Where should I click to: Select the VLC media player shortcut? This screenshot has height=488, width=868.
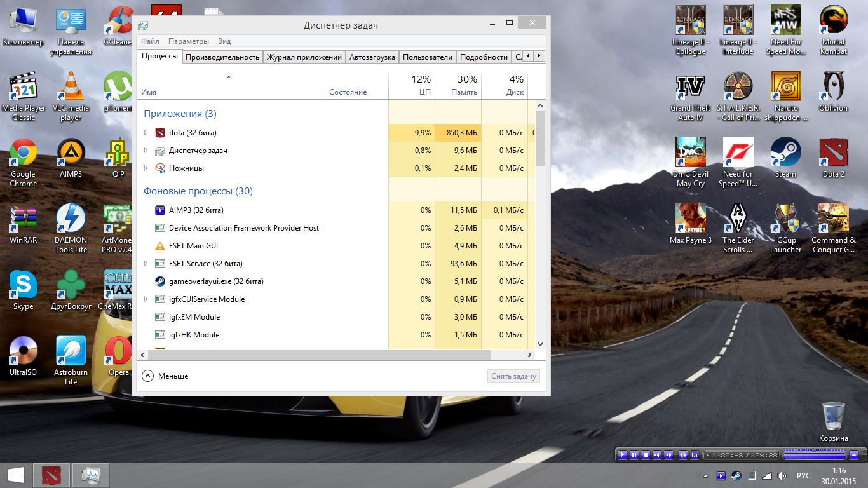pos(71,88)
